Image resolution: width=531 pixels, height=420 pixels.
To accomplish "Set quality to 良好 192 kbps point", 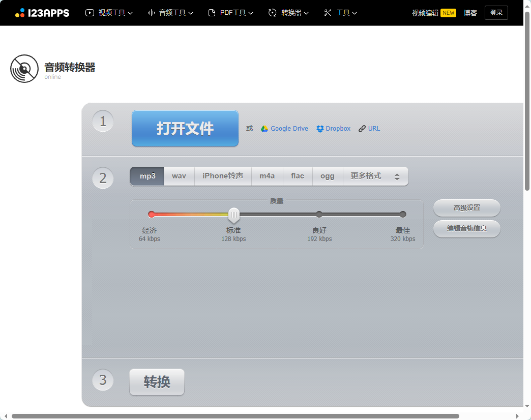I will 319,214.
